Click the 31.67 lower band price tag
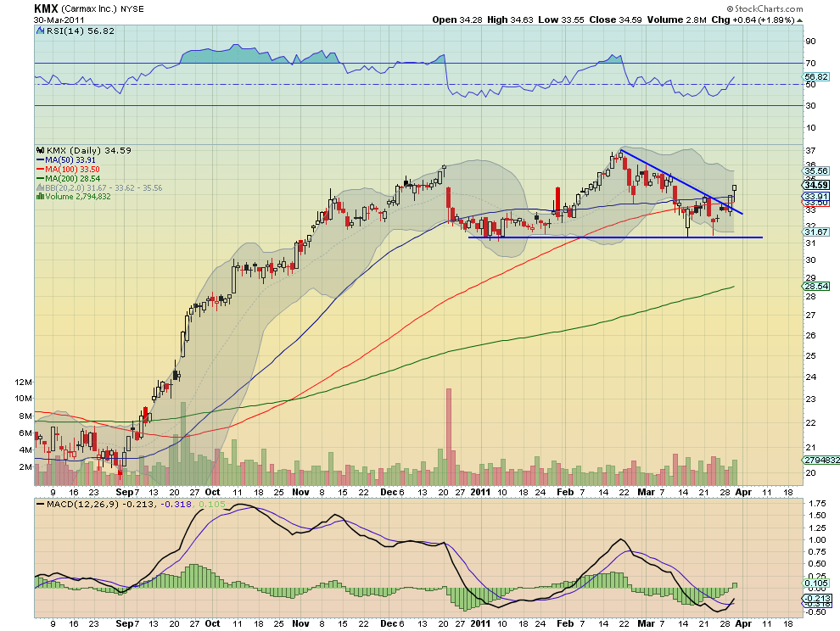Screen dimensions: 840x631 click(816, 232)
